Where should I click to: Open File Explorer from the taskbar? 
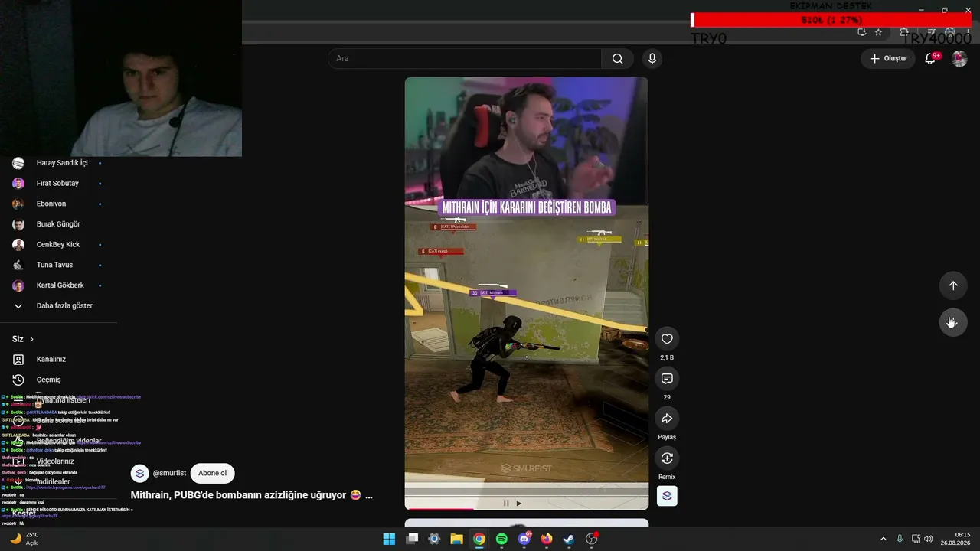click(x=456, y=539)
